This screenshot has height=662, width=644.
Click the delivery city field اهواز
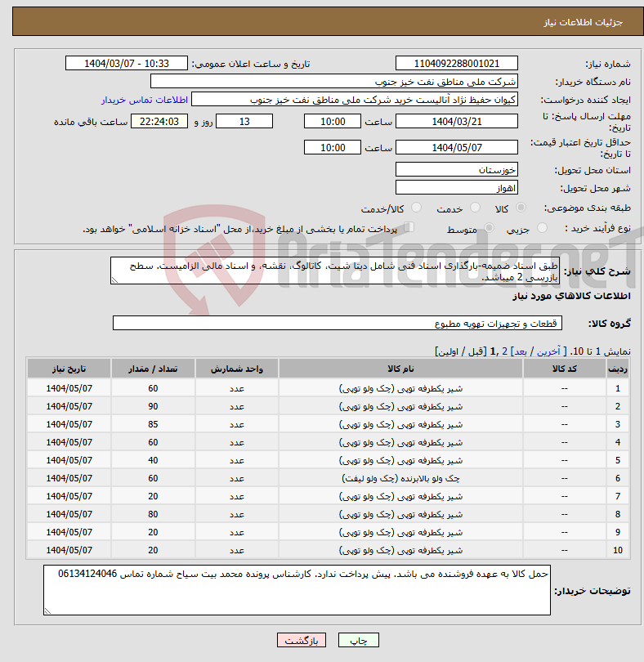(x=457, y=188)
